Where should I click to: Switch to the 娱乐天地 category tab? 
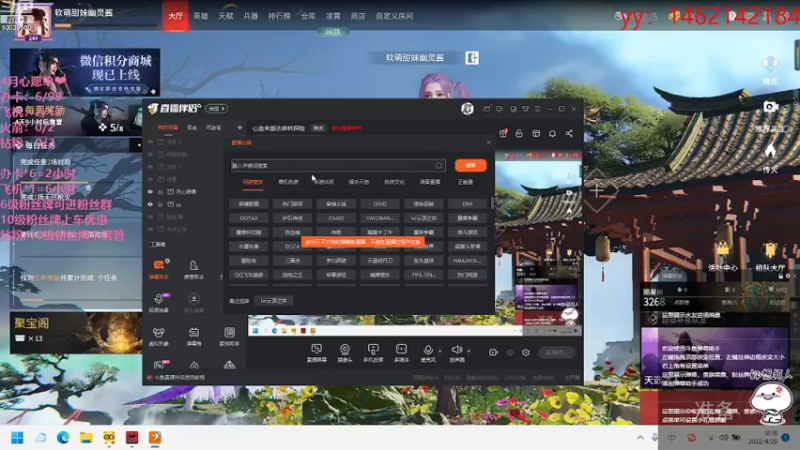pyautogui.click(x=359, y=182)
